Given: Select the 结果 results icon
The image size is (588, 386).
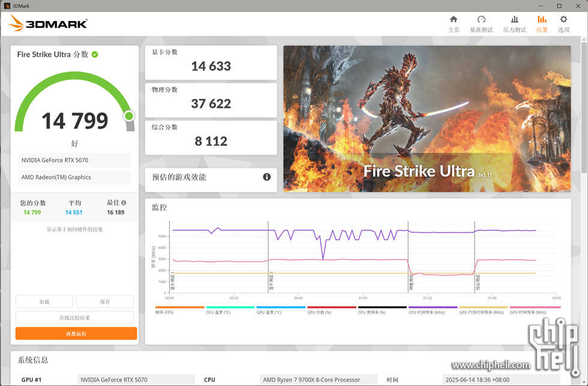Looking at the screenshot, I should pos(541,20).
